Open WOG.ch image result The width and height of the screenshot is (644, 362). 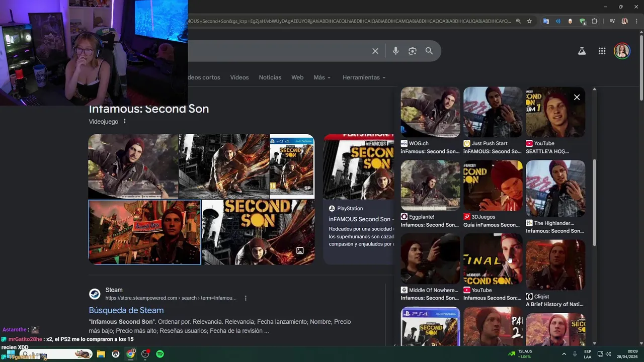click(430, 121)
